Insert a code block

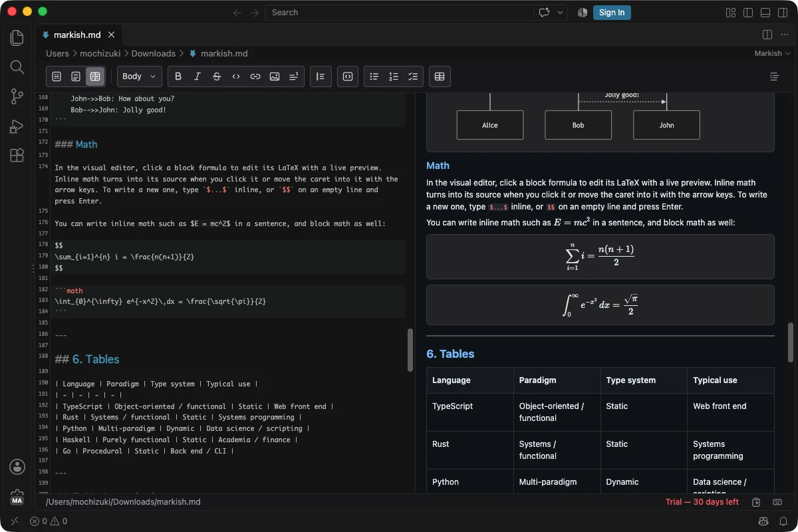[348, 76]
